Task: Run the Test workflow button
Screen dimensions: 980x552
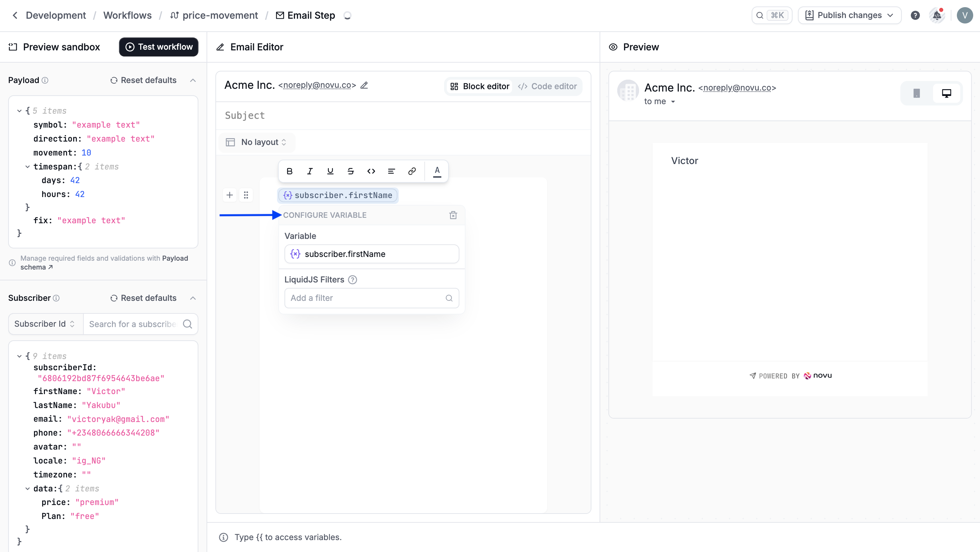Action: [158, 47]
